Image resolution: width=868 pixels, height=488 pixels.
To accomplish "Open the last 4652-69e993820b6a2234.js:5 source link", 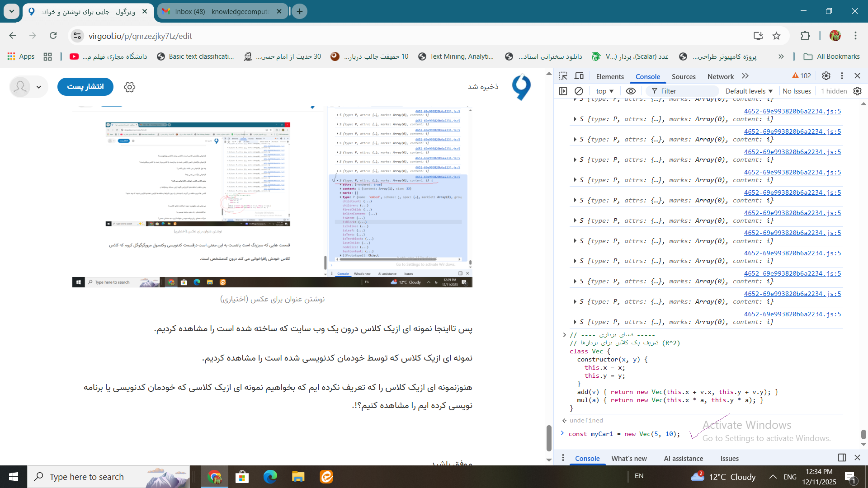I will pos(792,314).
